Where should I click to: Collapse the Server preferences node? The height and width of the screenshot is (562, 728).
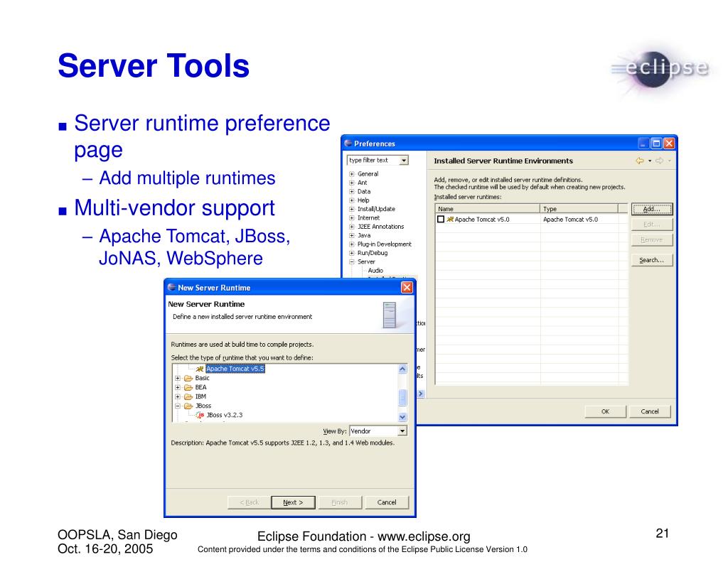click(352, 262)
